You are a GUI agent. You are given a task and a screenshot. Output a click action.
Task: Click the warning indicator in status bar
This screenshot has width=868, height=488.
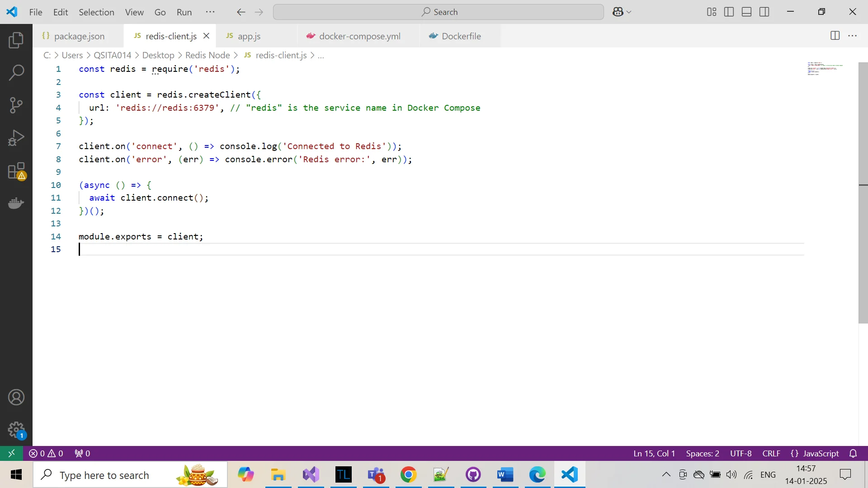click(x=53, y=454)
